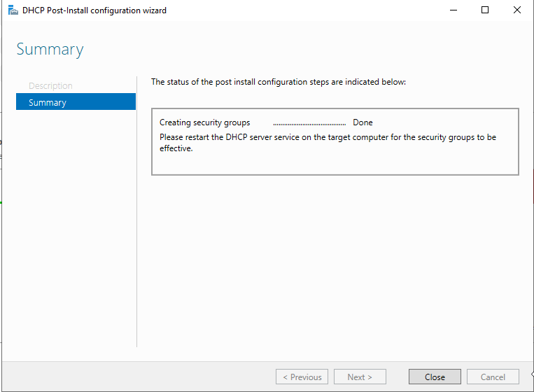The image size is (534, 392).
Task: Click the DHCP wizard icon in title bar
Action: click(x=13, y=10)
